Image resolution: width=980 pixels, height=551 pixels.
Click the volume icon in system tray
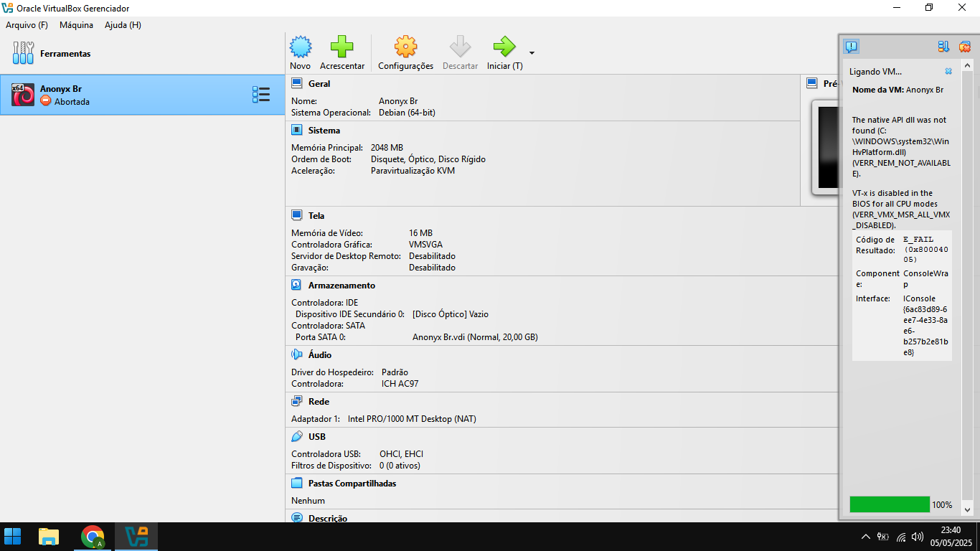(917, 537)
